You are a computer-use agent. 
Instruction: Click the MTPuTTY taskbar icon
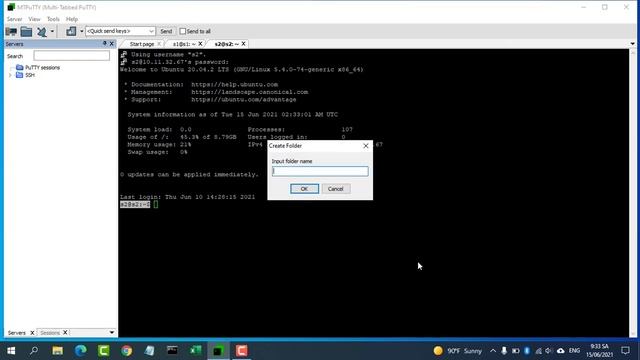click(218, 351)
